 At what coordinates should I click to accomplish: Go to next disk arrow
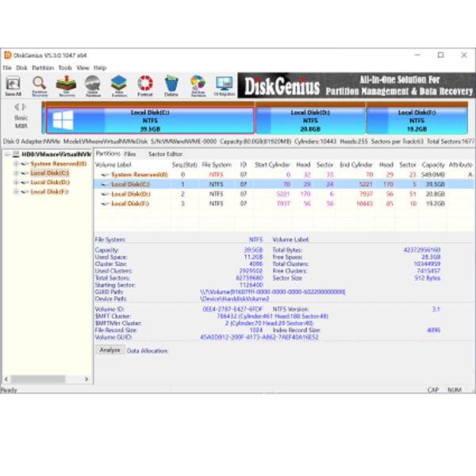point(24,107)
